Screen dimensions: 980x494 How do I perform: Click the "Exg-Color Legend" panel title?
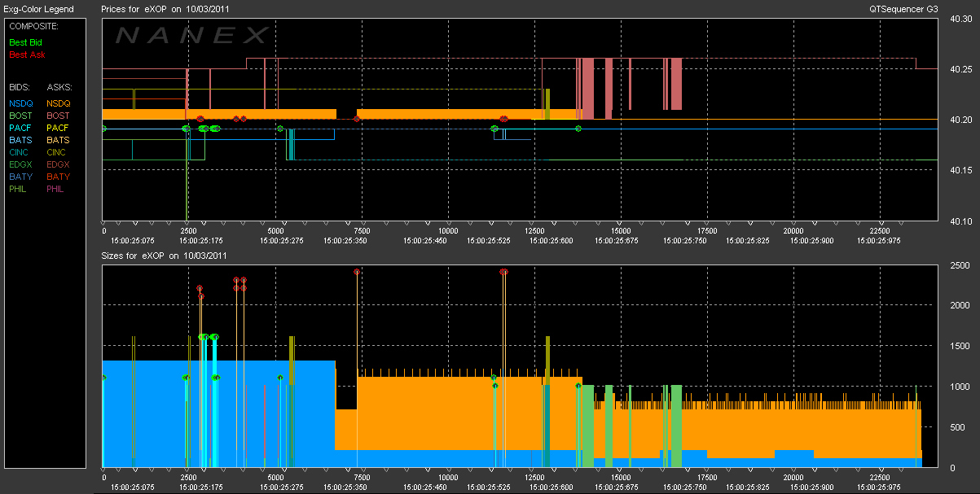[x=39, y=9]
